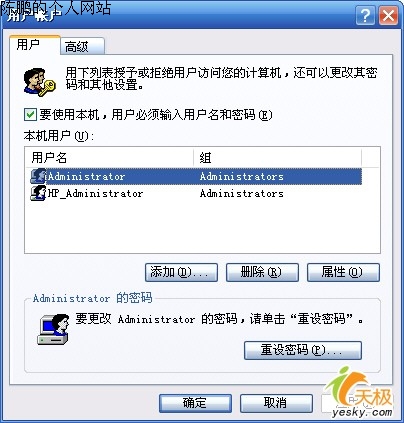The height and width of the screenshot is (423, 404).
Task: Click the 用户名 column header
Action: tap(110, 157)
